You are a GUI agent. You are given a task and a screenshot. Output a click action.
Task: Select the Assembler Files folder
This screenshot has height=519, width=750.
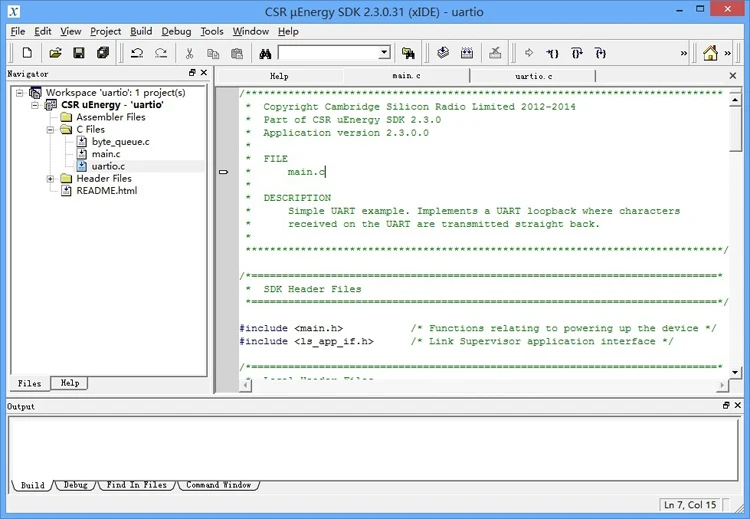pos(110,117)
